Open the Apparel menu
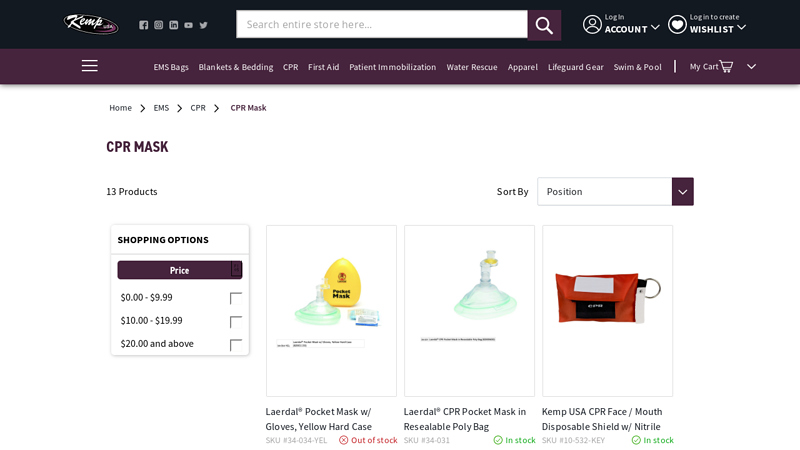 coord(522,67)
